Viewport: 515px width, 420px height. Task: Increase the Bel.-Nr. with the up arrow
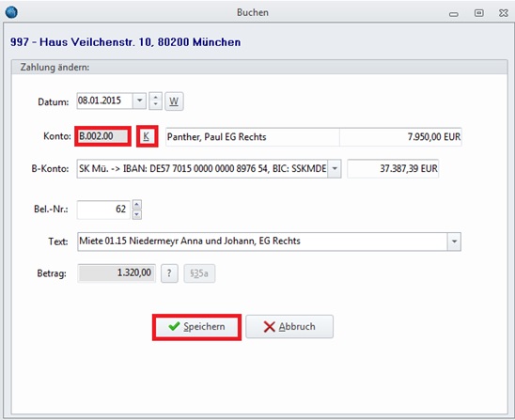(137, 205)
